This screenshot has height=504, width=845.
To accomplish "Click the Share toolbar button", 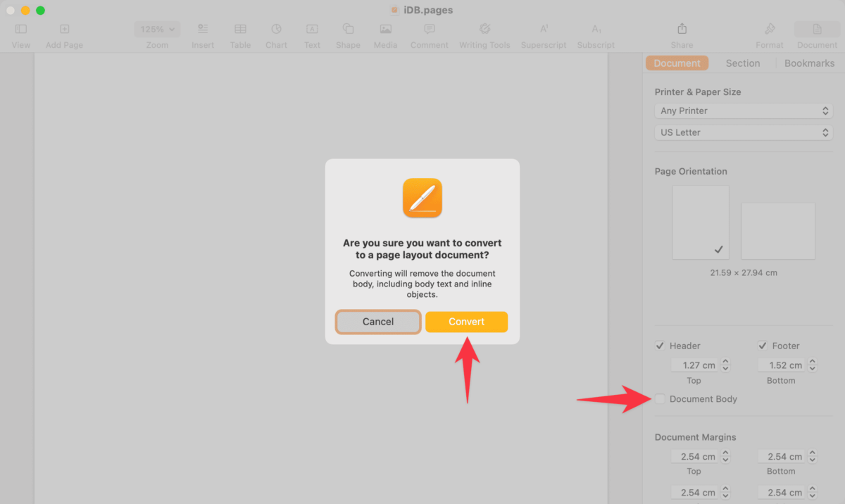I will click(x=682, y=35).
